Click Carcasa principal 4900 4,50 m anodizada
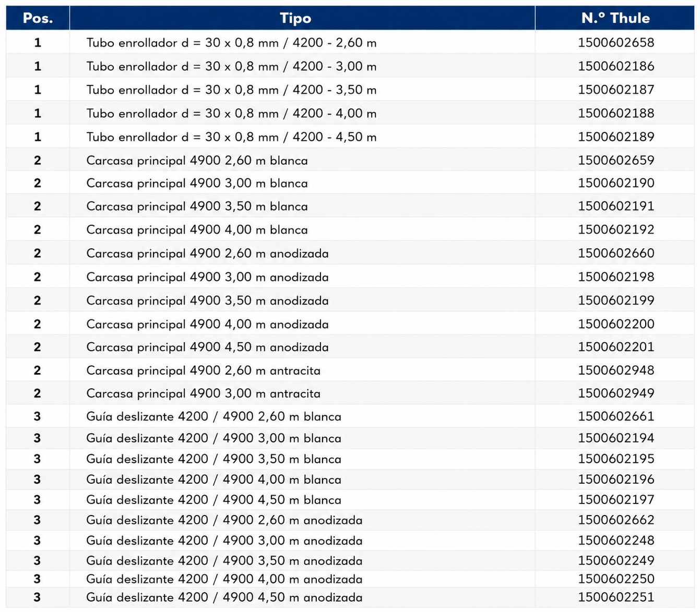The image size is (700, 612). pyautogui.click(x=208, y=347)
